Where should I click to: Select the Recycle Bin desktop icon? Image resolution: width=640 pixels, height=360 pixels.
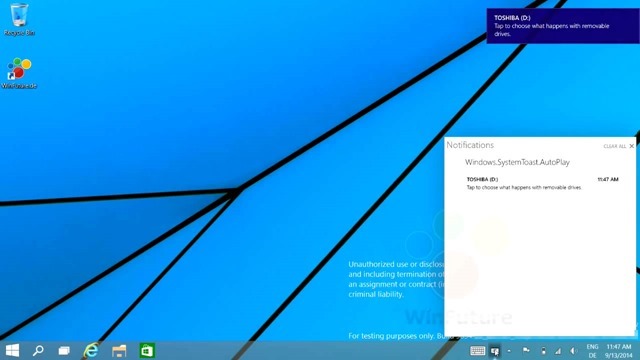(19, 19)
